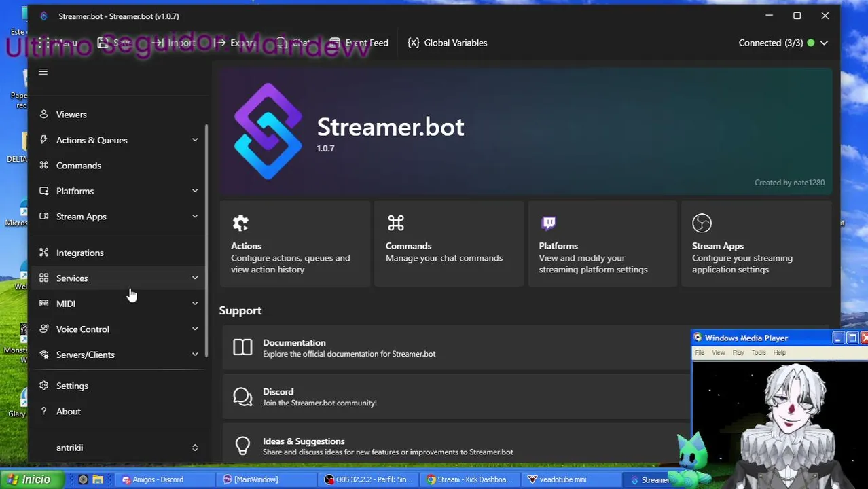Open Play menu in Windows Media Player
This screenshot has width=868, height=489.
738,352
